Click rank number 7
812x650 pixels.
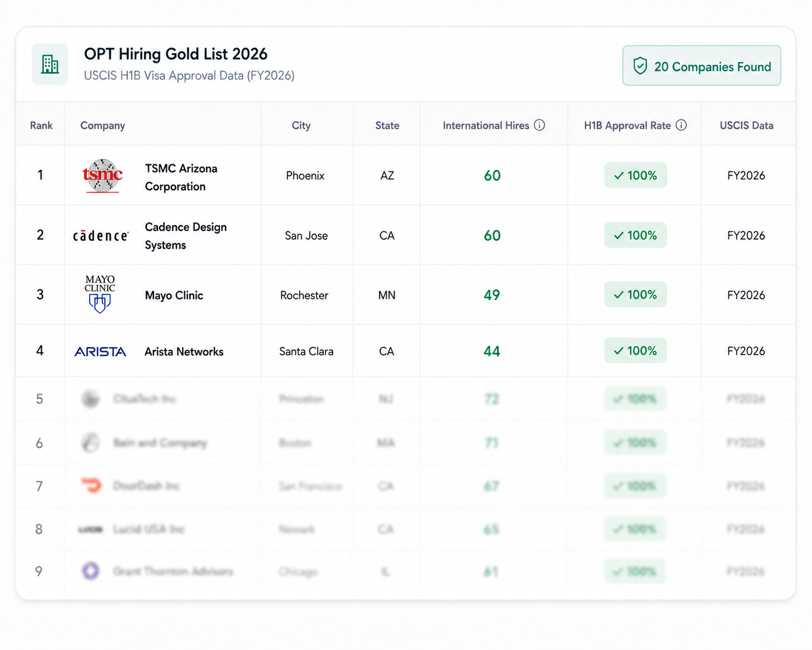tap(39, 486)
